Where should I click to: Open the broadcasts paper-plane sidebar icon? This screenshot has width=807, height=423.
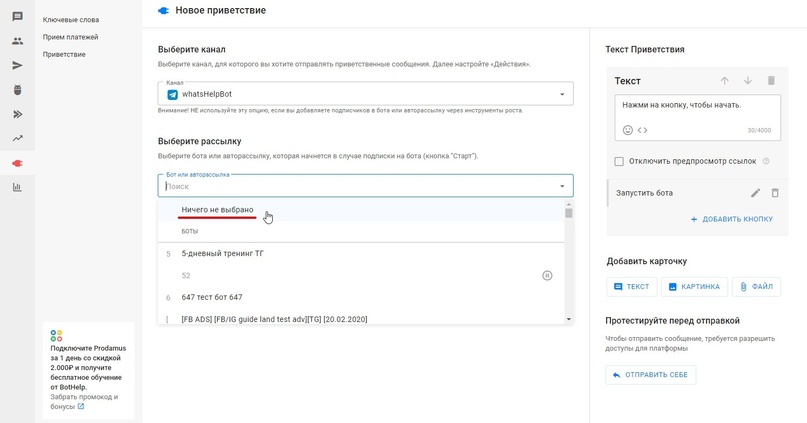coord(17,65)
